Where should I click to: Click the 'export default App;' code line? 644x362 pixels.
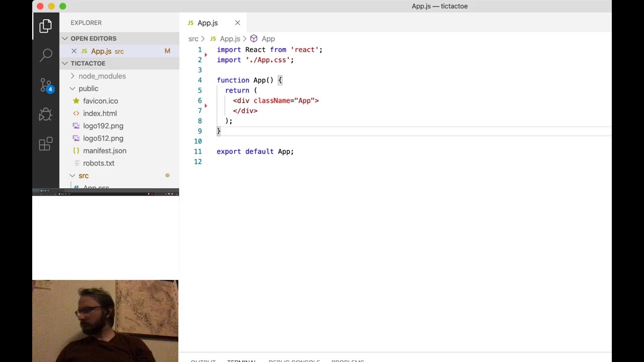point(255,151)
